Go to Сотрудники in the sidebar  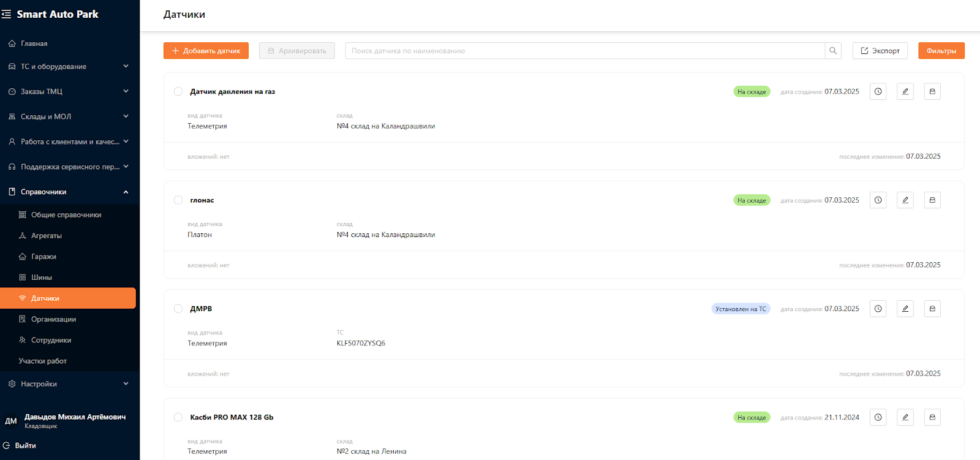(x=51, y=341)
